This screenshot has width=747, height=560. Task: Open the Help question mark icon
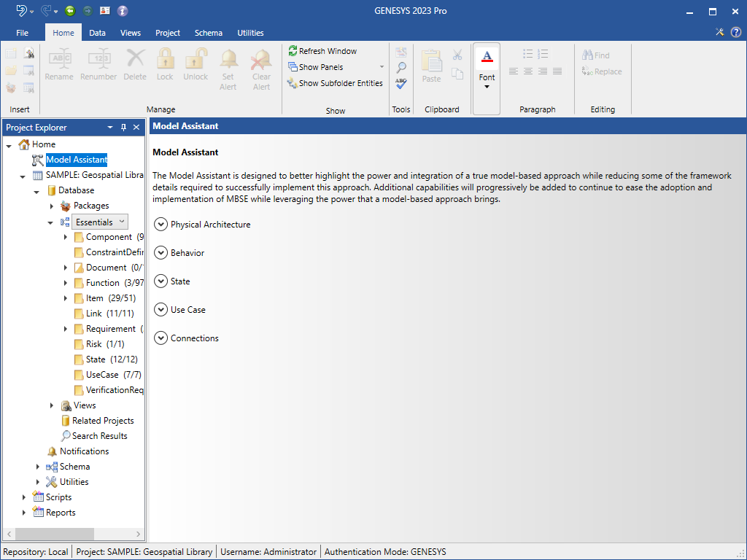(736, 32)
